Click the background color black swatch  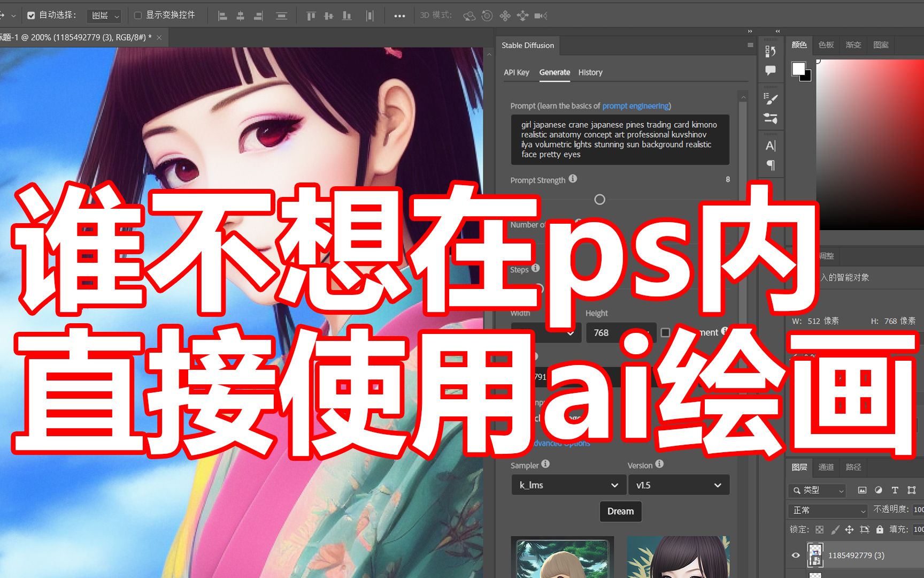click(807, 77)
